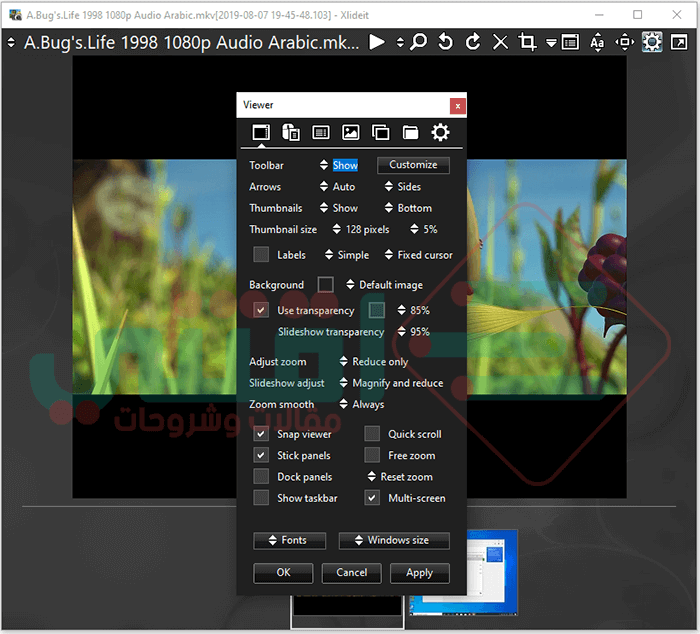Rotate image counterclockwise

[x=446, y=42]
